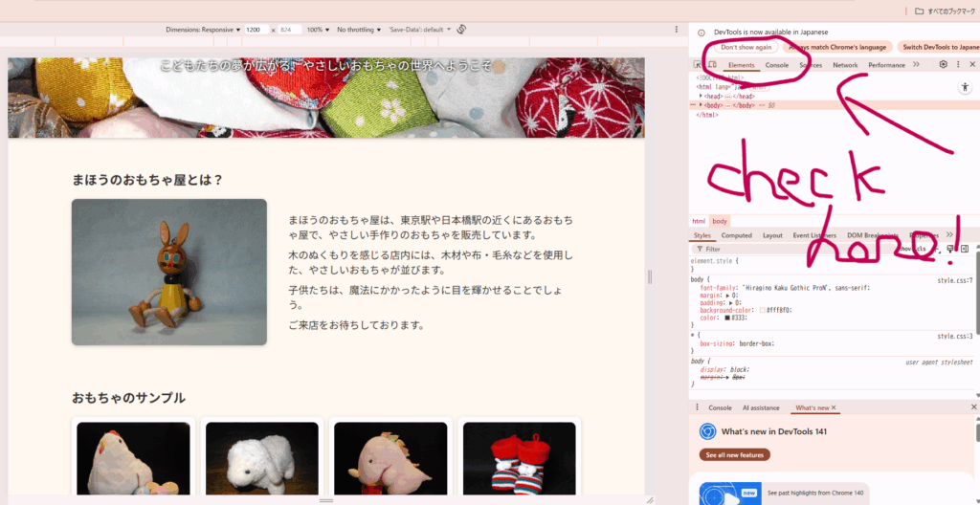Click the rotate screen orientation icon
Screen dimensions: 980x505
(x=461, y=30)
